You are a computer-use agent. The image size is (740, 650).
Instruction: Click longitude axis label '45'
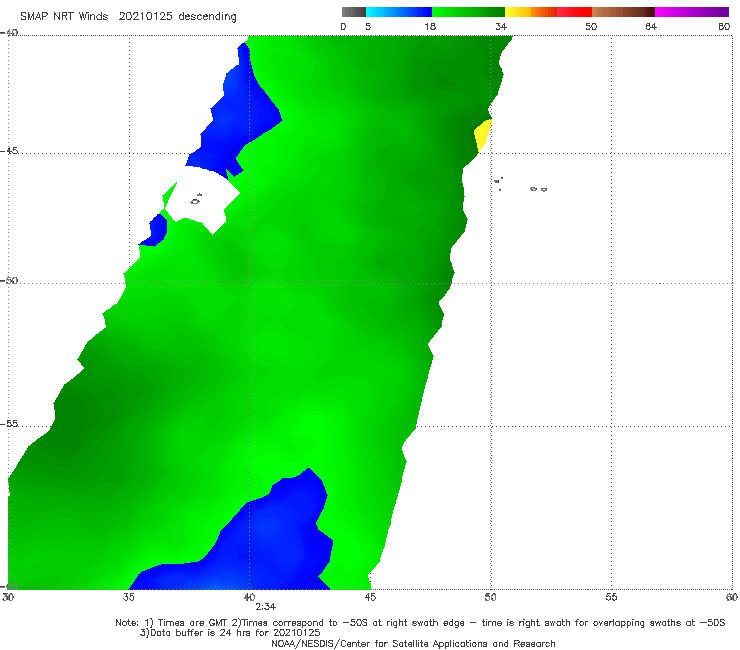[370, 597]
